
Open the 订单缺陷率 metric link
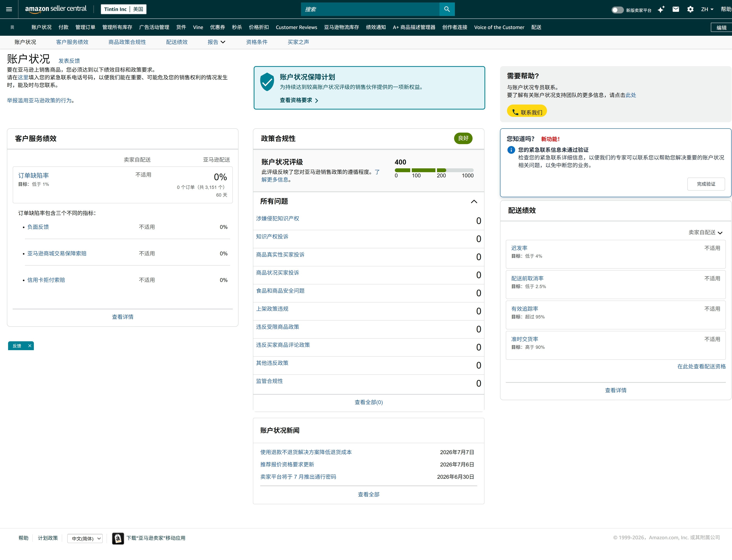(x=33, y=175)
